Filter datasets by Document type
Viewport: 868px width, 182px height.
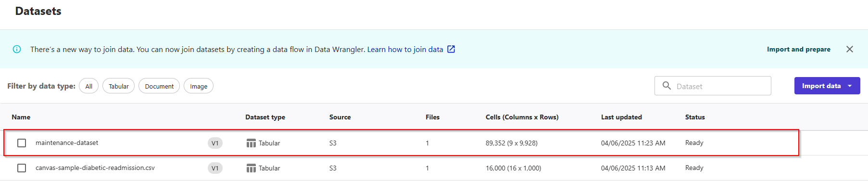(x=159, y=86)
